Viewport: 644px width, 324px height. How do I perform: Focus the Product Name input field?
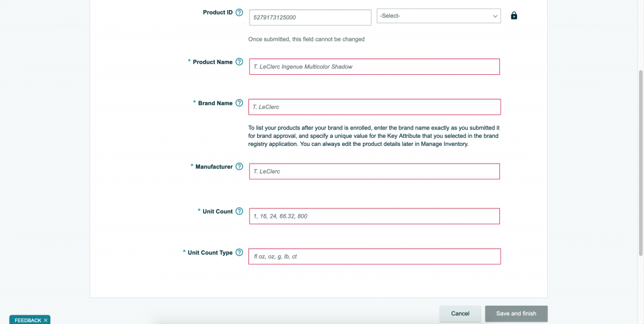point(374,67)
